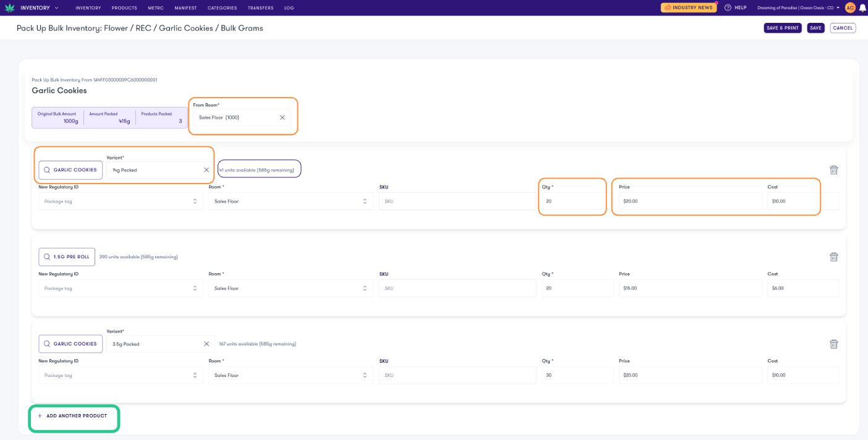Viewport: 868px width, 440px height.
Task: Click the $6.00 Cost field
Action: [x=803, y=288]
